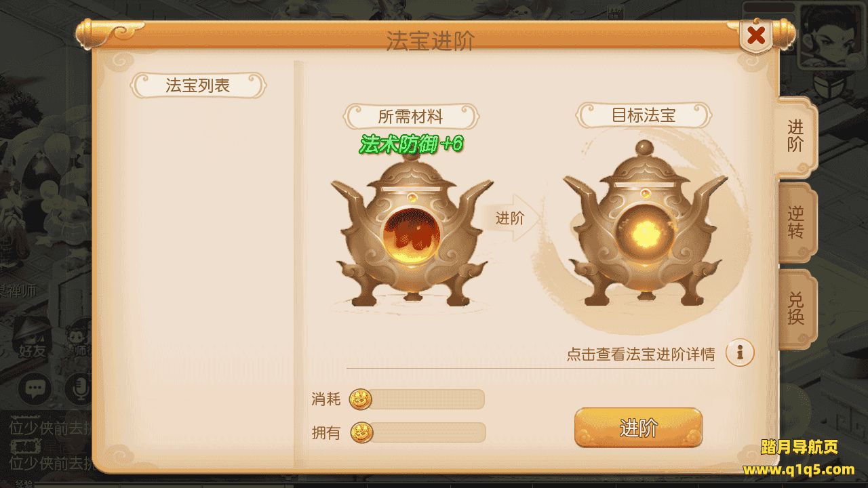Click the 所需材料 label

click(411, 117)
